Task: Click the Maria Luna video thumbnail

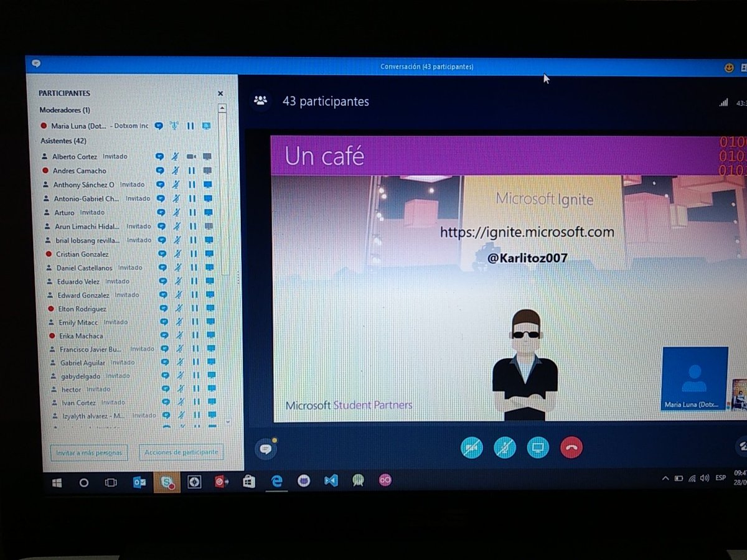Action: point(695,378)
